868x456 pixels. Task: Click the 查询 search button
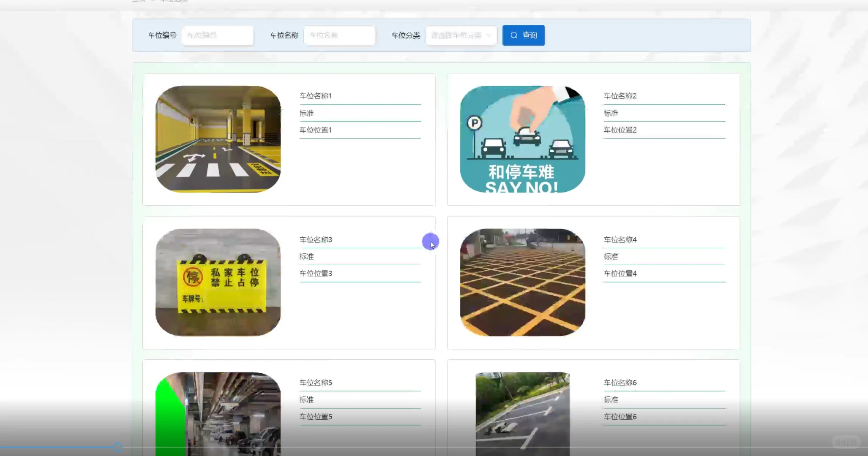[523, 35]
